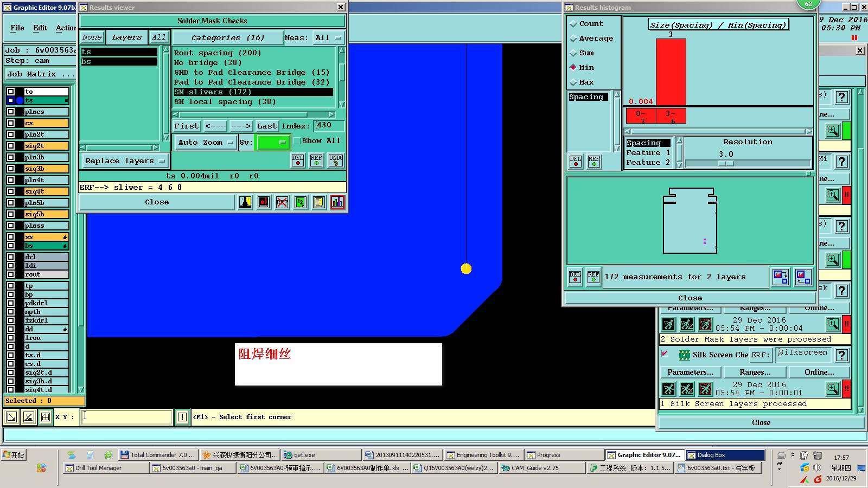Viewport: 868px width, 488px height.
Task: Click first blue view icon after measurements text
Action: [x=781, y=277]
